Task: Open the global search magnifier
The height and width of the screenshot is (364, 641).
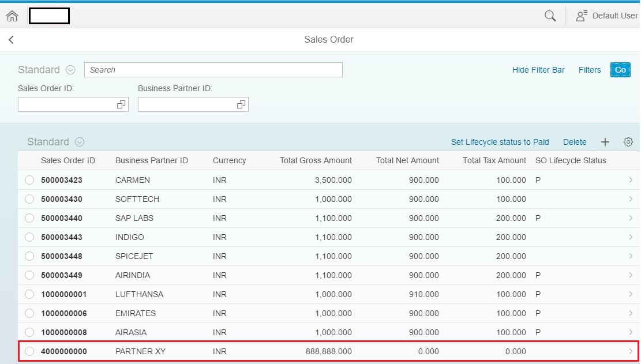Action: coord(549,16)
